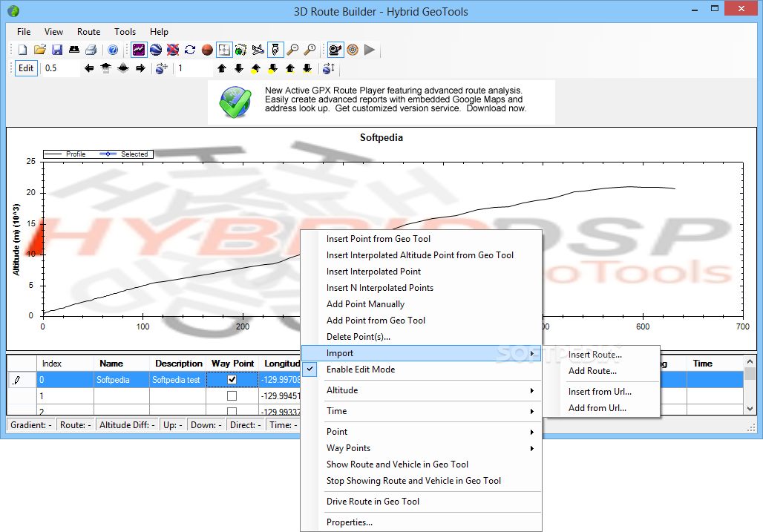
Task: Expand the Time submenu in context menu
Action: coord(422,411)
